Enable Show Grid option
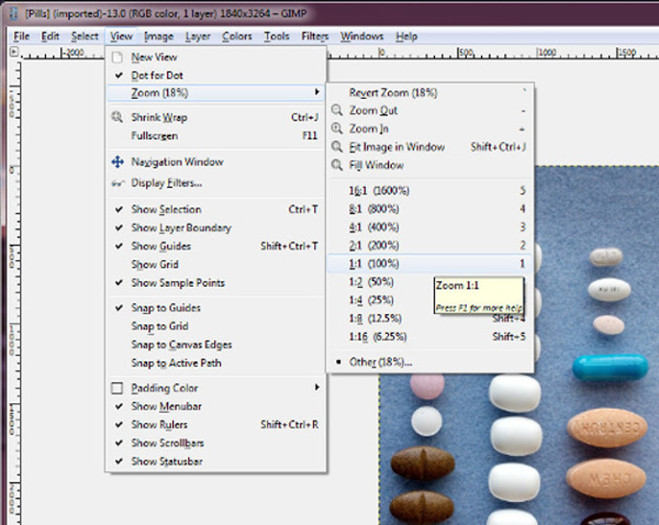This screenshot has height=525, width=659. [x=155, y=265]
